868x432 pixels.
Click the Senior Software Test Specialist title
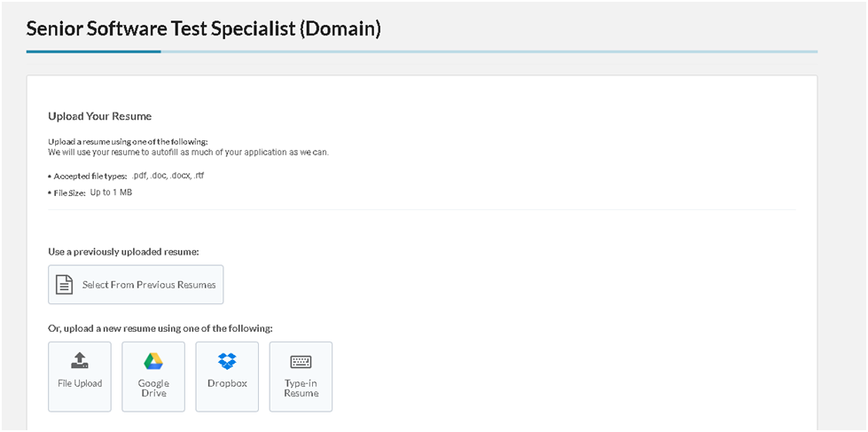pos(204,28)
